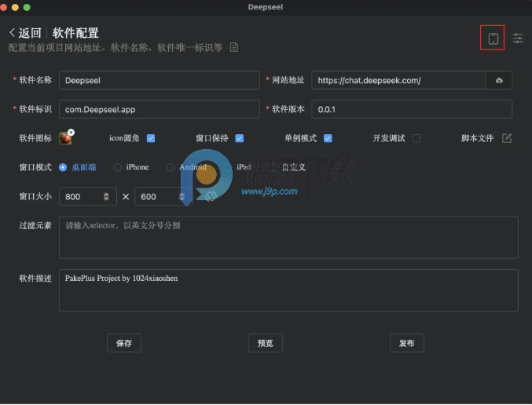Click the 保存 button

[124, 343]
